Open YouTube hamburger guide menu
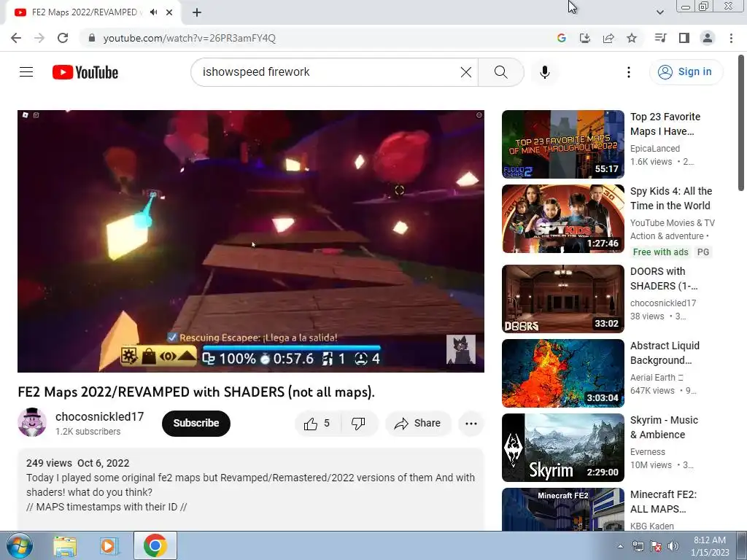The width and height of the screenshot is (747, 560). click(26, 72)
